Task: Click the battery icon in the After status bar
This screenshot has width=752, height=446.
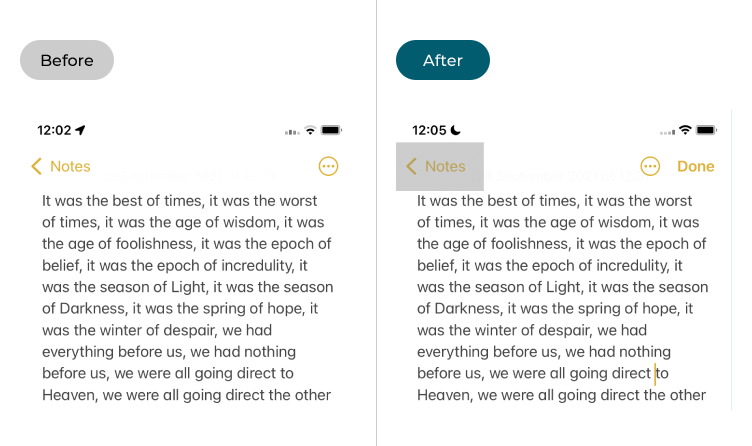Action: [706, 131]
